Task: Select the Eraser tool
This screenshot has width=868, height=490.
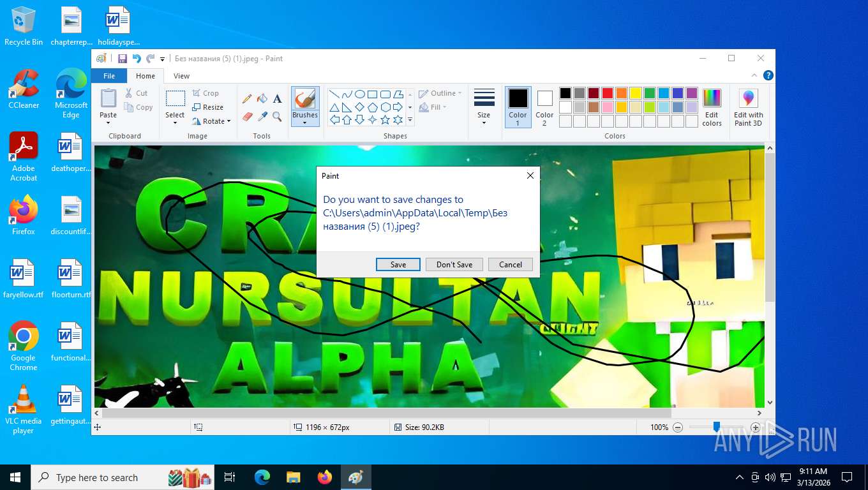Action: (x=247, y=116)
